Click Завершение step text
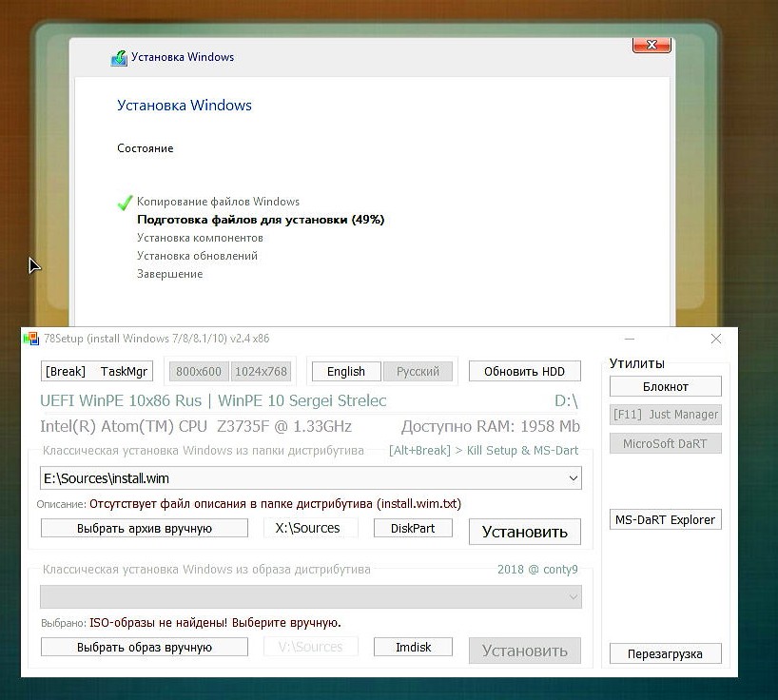This screenshot has width=778, height=700. point(169,274)
